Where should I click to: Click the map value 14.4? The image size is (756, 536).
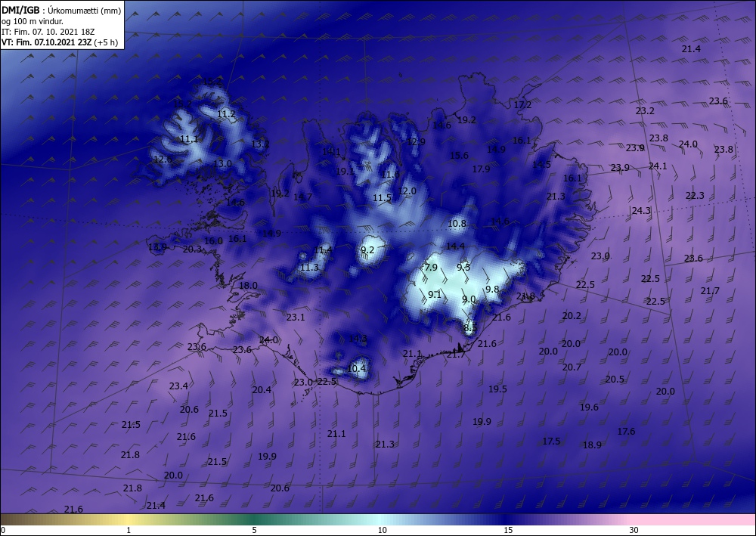[455, 246]
